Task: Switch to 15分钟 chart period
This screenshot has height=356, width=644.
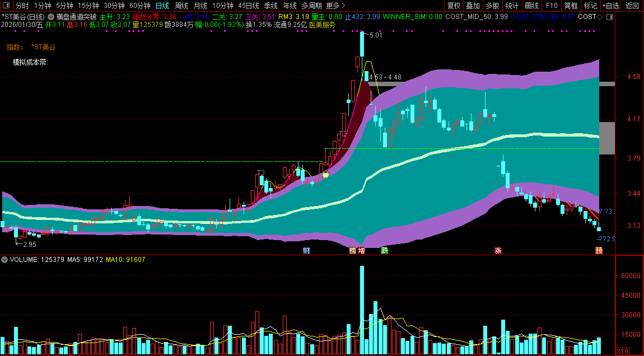Action: (x=88, y=6)
